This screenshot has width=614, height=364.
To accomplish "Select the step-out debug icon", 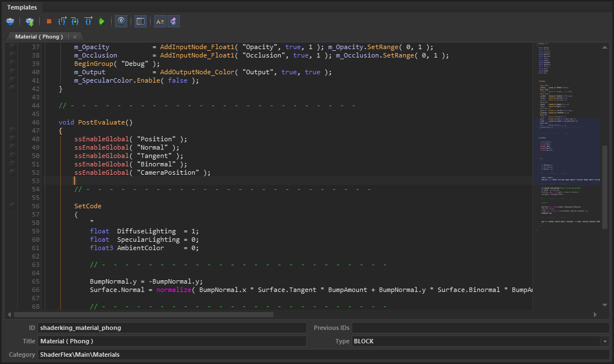I will tap(63, 21).
